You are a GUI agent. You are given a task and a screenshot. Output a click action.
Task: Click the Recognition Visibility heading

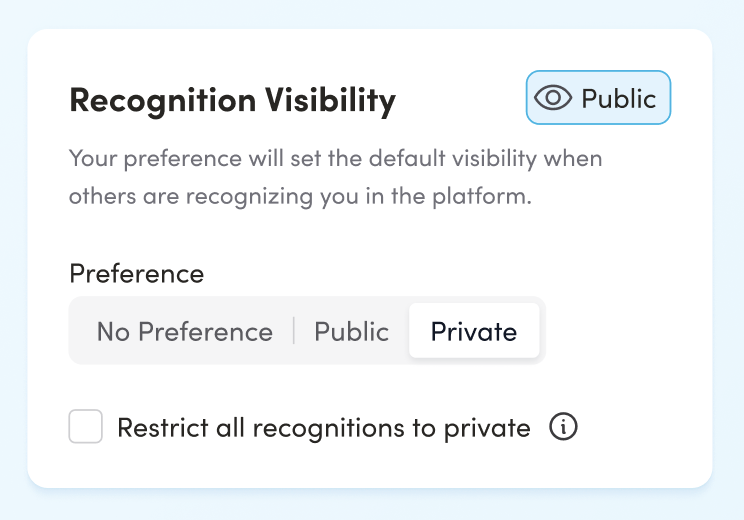[232, 100]
